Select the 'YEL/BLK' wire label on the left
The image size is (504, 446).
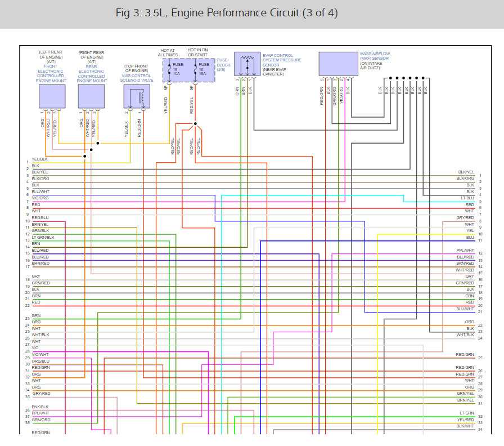(x=39, y=159)
